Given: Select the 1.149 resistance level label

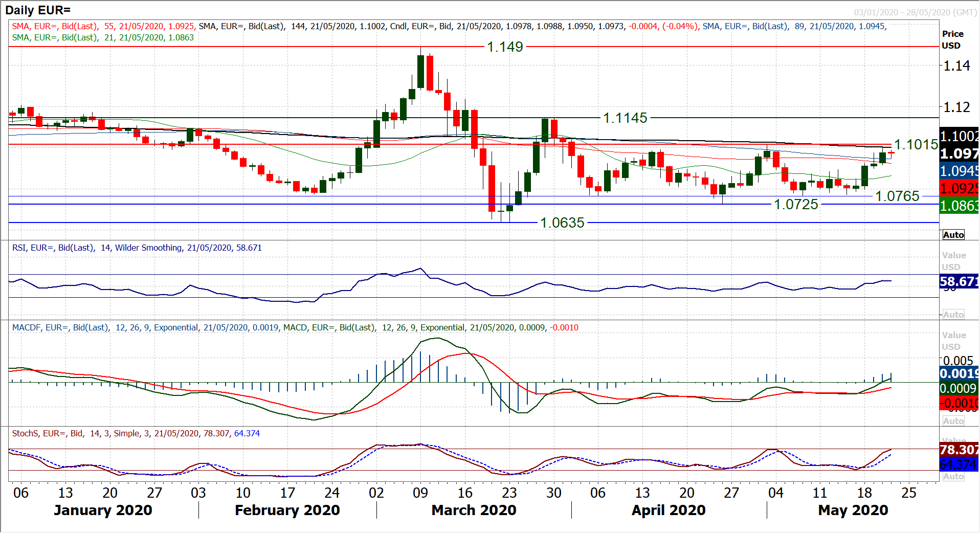Looking at the screenshot, I should [505, 47].
